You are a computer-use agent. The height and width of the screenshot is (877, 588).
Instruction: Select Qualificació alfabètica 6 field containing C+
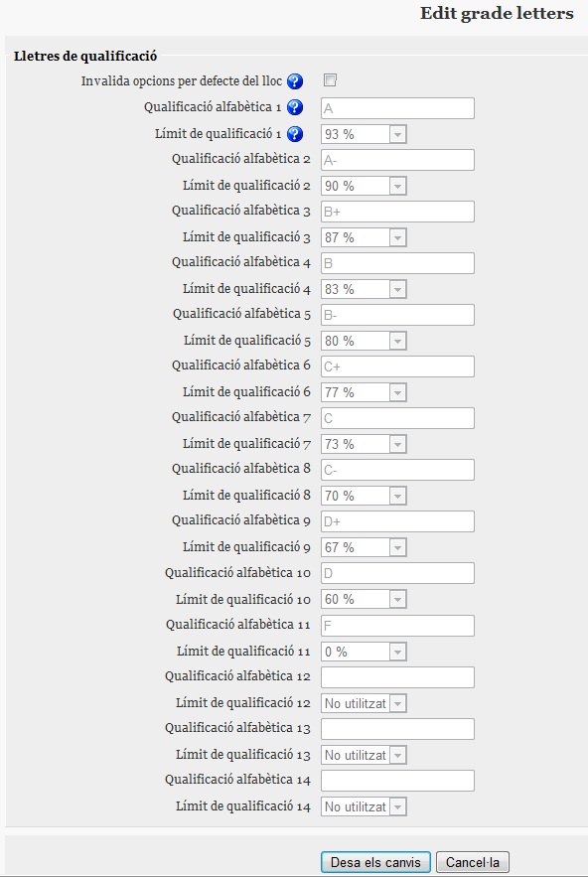[397, 366]
